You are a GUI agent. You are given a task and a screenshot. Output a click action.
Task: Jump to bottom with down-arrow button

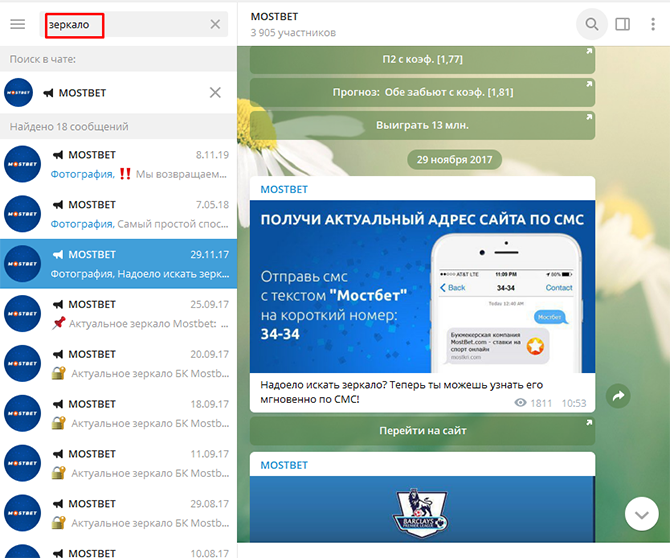[641, 514]
